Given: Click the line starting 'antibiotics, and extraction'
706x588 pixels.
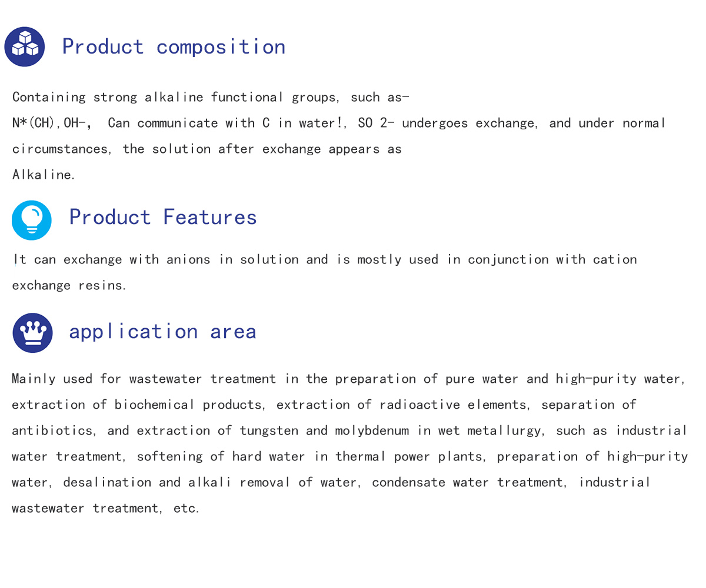Looking at the screenshot, I should click(x=349, y=430).
